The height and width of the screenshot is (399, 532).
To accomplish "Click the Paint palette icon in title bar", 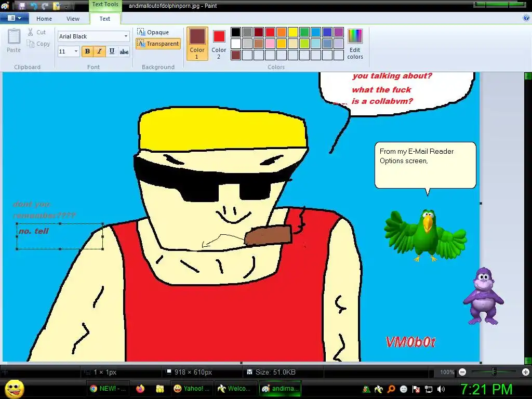I will coord(5,5).
